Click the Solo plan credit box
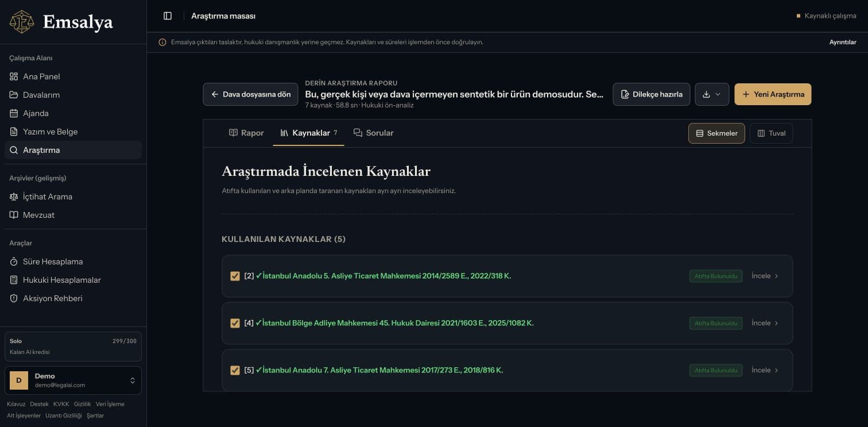 (x=73, y=347)
